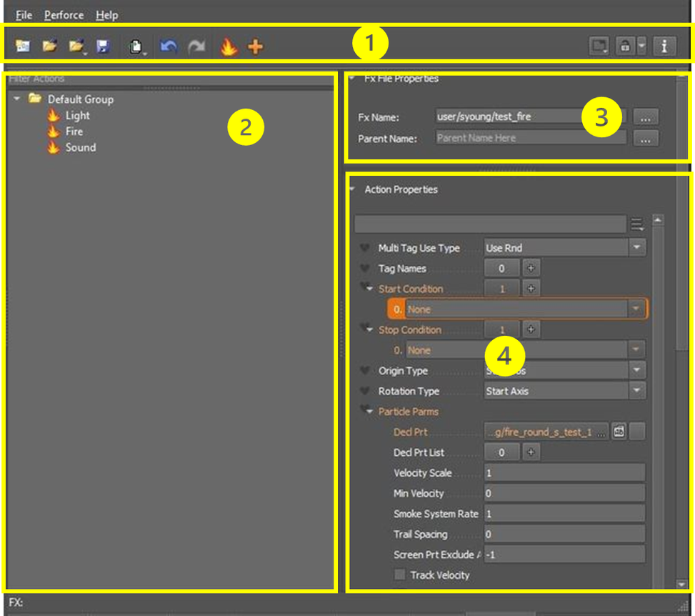Click the Screen Prt Exclude value field
Image resolution: width=695 pixels, height=616 pixels.
564,555
